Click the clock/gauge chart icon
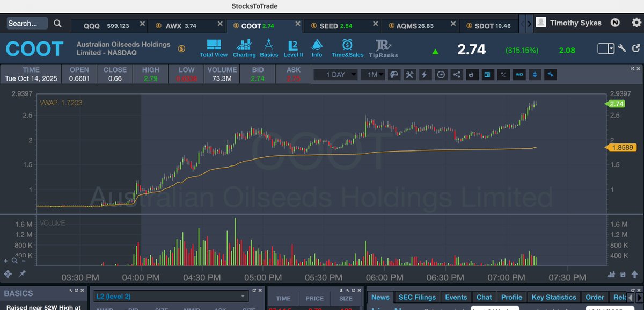644x310 pixels. 441,75
